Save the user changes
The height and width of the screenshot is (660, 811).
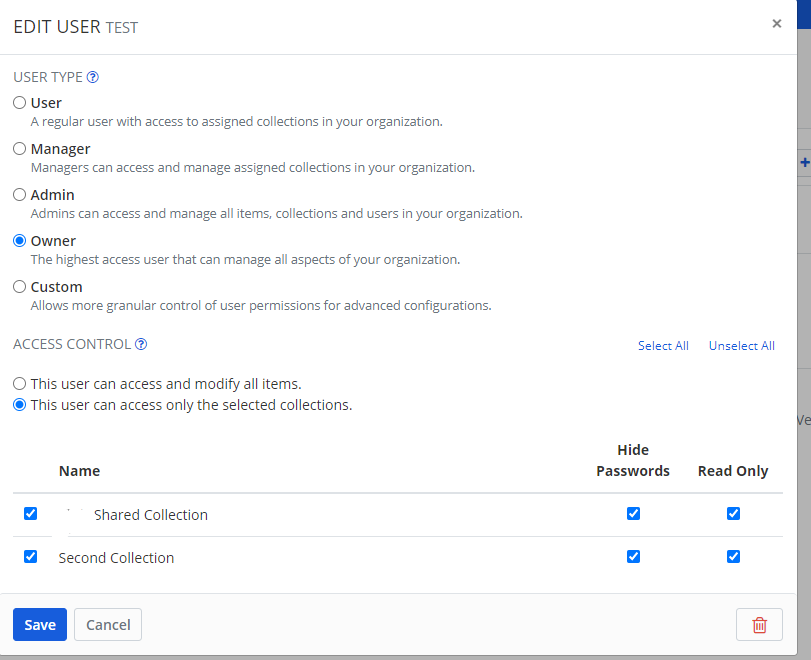coord(40,624)
